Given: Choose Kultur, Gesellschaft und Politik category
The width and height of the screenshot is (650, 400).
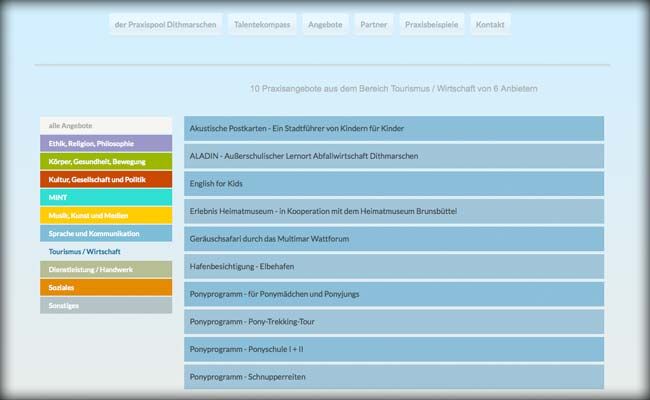Looking at the screenshot, I should (x=106, y=180).
